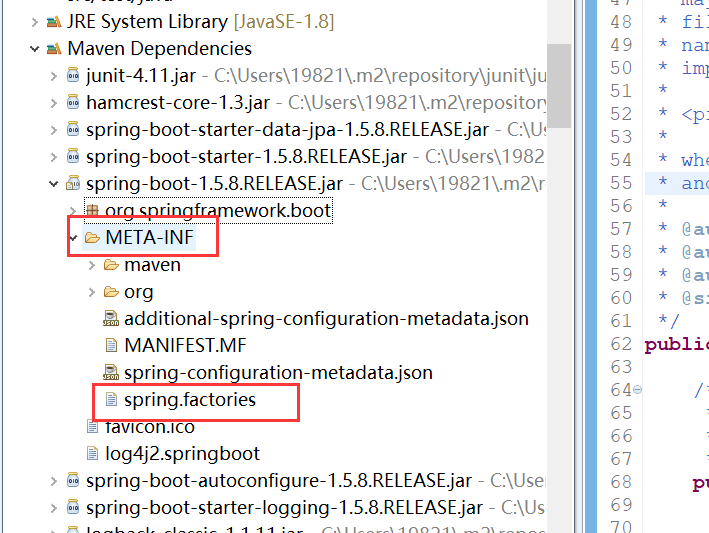Click the hamcrest-core-1.3.jar jar icon
Viewport: 709px width, 533px height.
tap(73, 102)
